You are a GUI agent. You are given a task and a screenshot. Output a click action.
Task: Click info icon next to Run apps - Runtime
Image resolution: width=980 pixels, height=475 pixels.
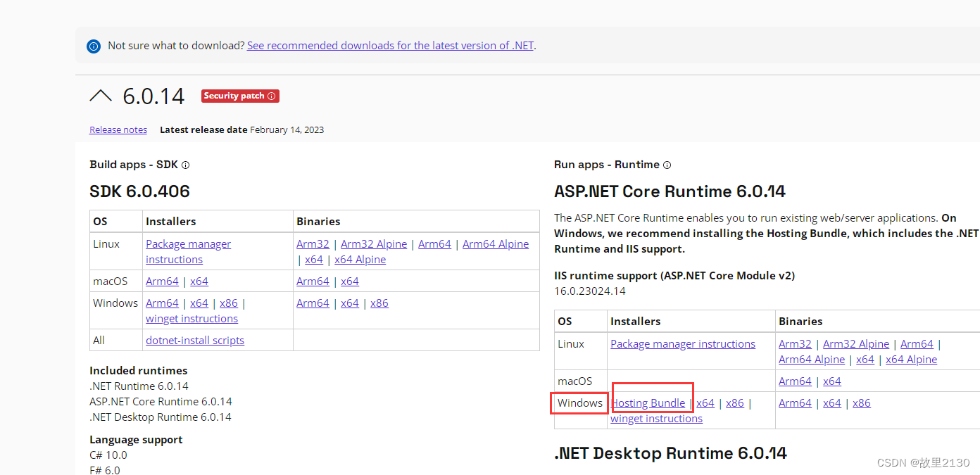pos(667,165)
